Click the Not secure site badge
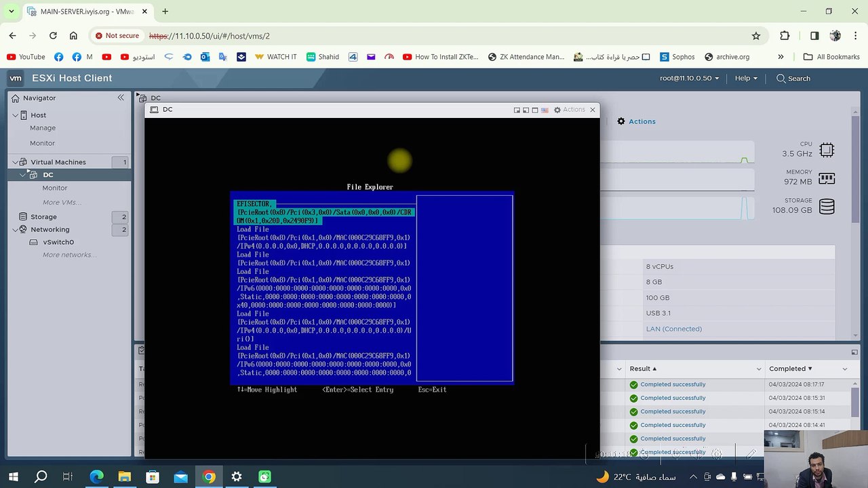This screenshot has height=488, width=868. (117, 36)
